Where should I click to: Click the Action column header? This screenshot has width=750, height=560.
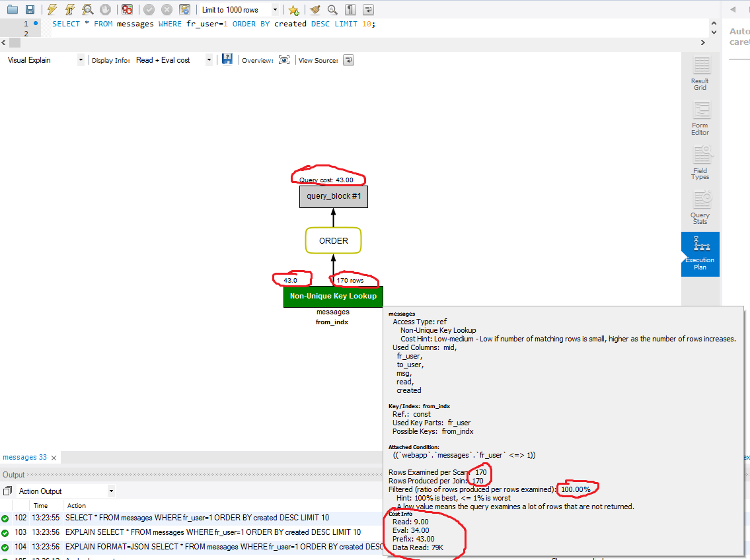click(x=77, y=506)
